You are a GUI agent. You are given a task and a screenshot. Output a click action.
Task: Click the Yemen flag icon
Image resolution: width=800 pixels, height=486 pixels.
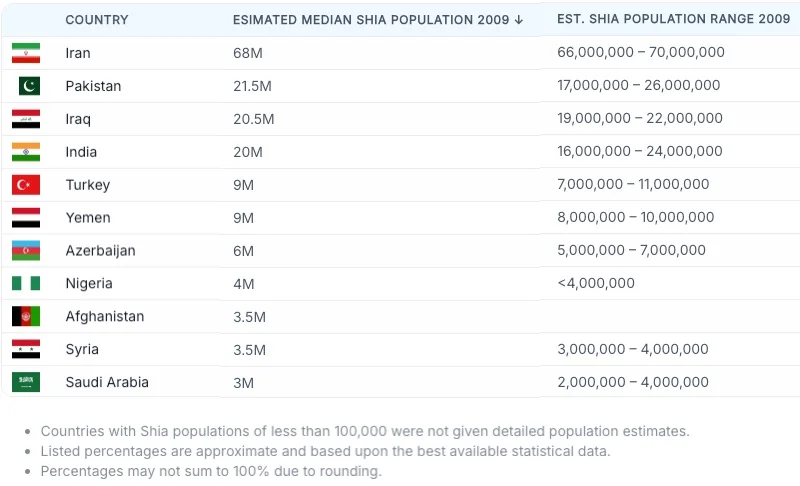coord(26,218)
